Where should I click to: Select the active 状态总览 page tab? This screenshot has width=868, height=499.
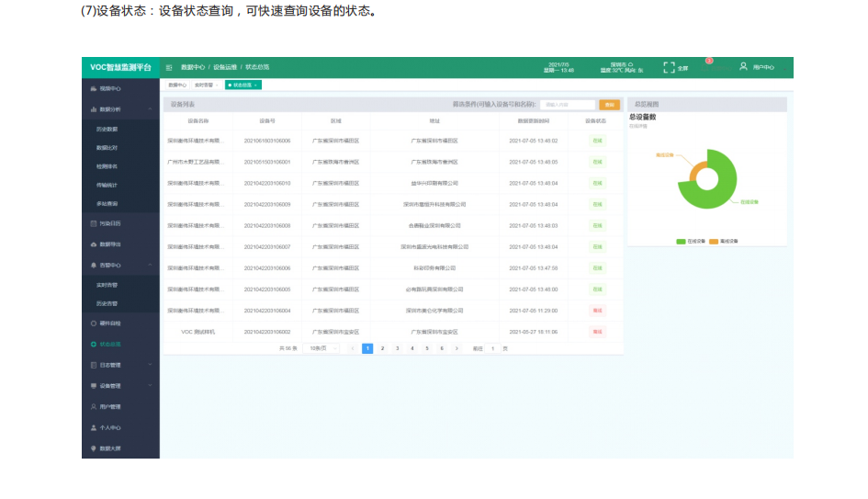click(243, 85)
